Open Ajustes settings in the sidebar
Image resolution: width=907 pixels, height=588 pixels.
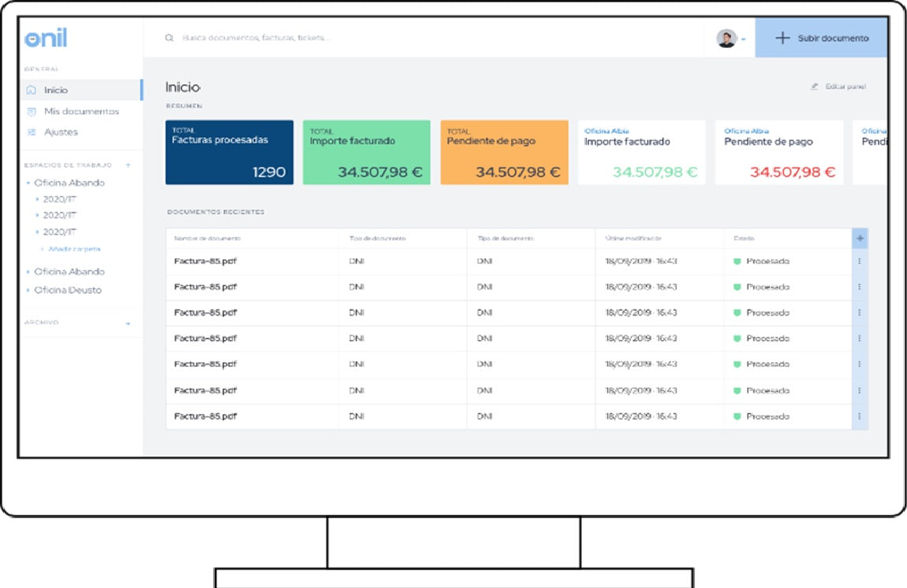coord(61,132)
